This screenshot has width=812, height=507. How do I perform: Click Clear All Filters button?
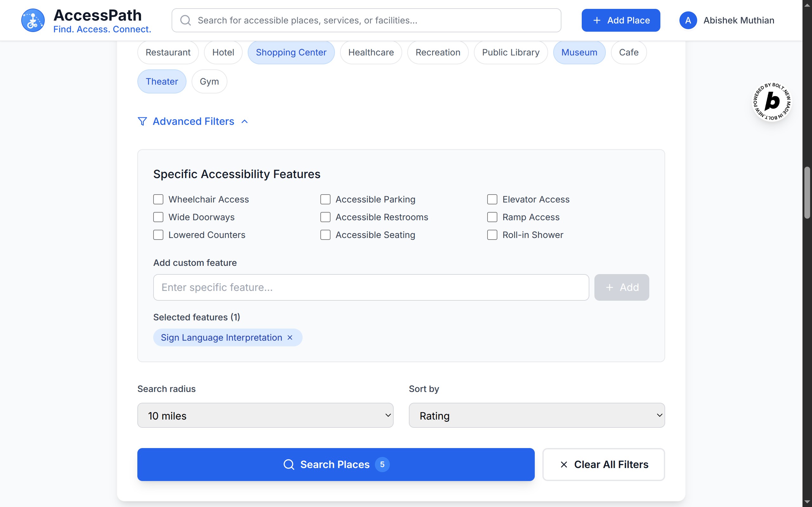click(603, 465)
